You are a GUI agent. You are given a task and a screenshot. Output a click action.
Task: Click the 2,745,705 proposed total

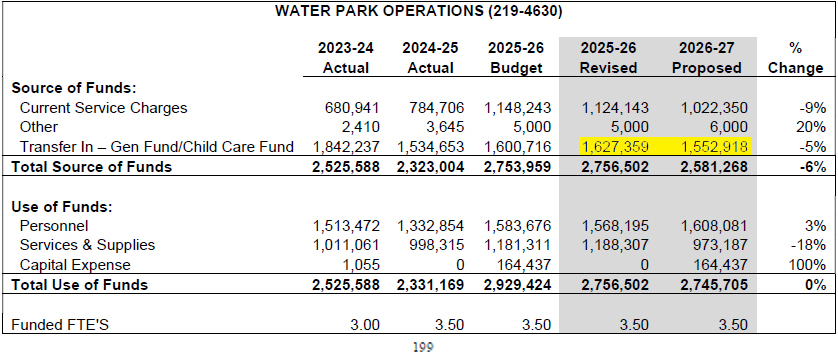(x=713, y=285)
